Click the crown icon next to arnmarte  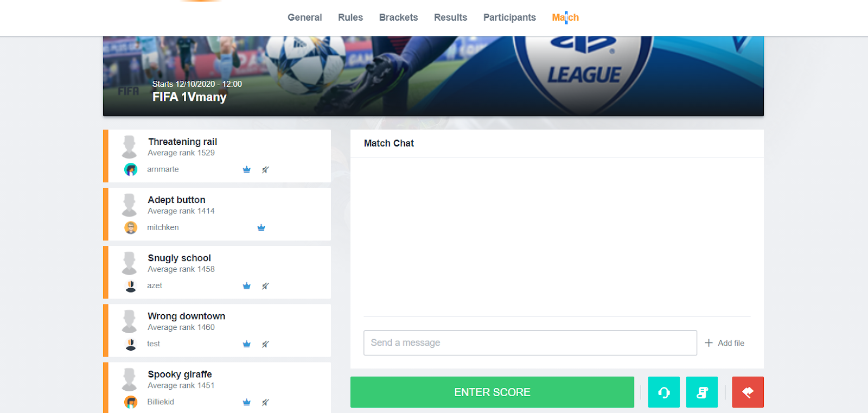[247, 169]
